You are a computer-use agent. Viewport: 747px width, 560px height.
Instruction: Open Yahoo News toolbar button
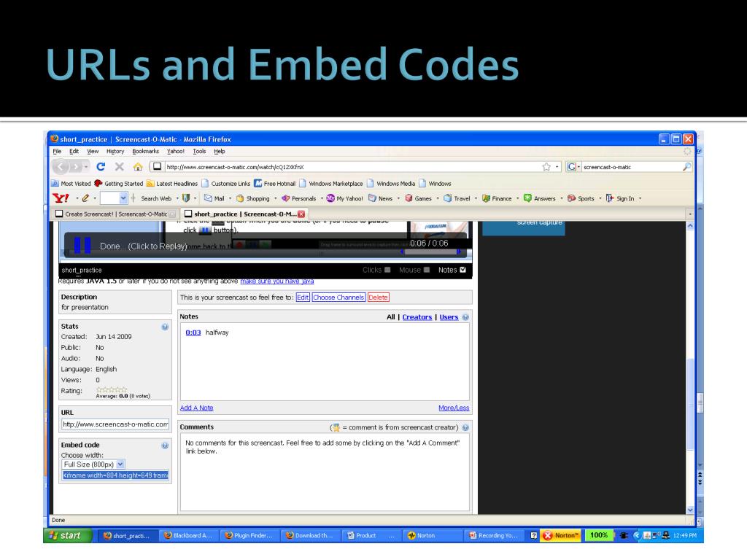[x=381, y=198]
